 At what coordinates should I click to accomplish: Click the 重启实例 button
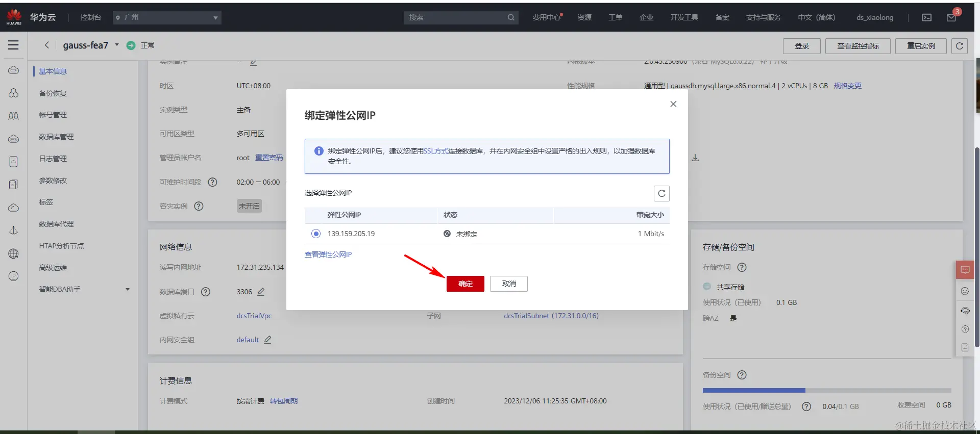921,46
